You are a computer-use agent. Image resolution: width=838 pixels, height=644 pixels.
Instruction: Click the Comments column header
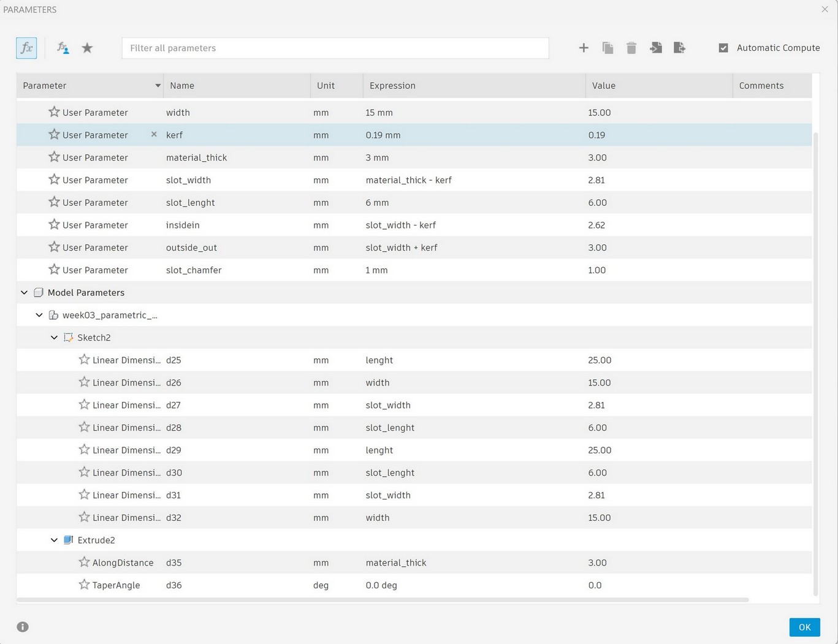772,86
